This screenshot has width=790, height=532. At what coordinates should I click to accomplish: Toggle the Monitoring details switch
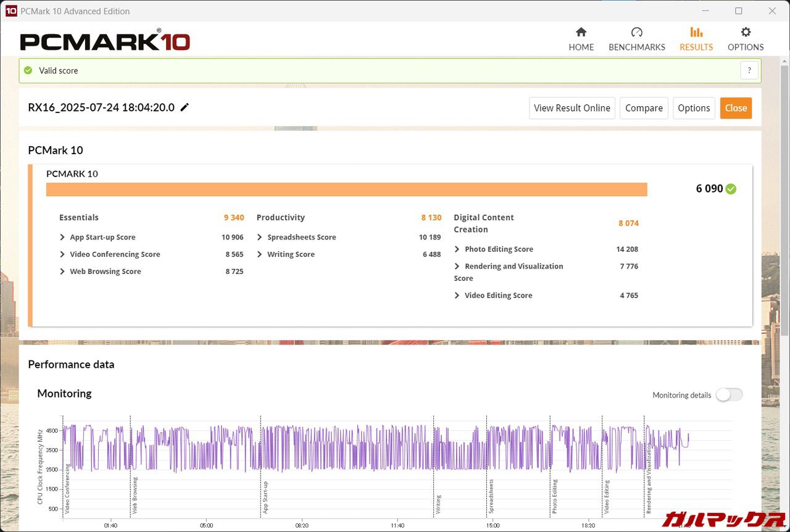coord(729,395)
